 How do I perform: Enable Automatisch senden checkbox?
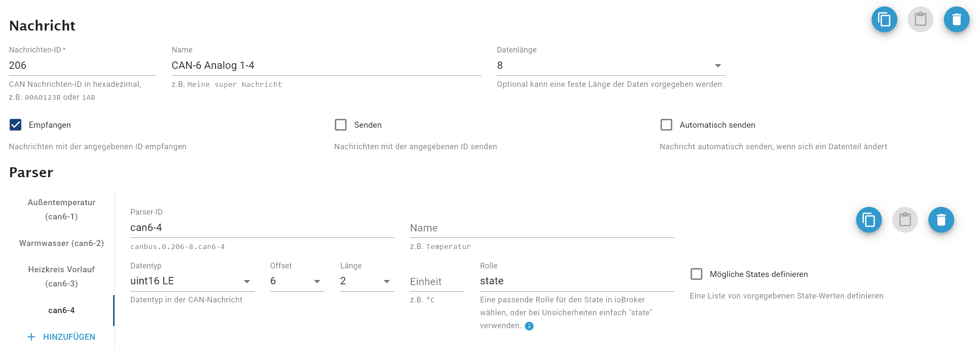click(666, 125)
